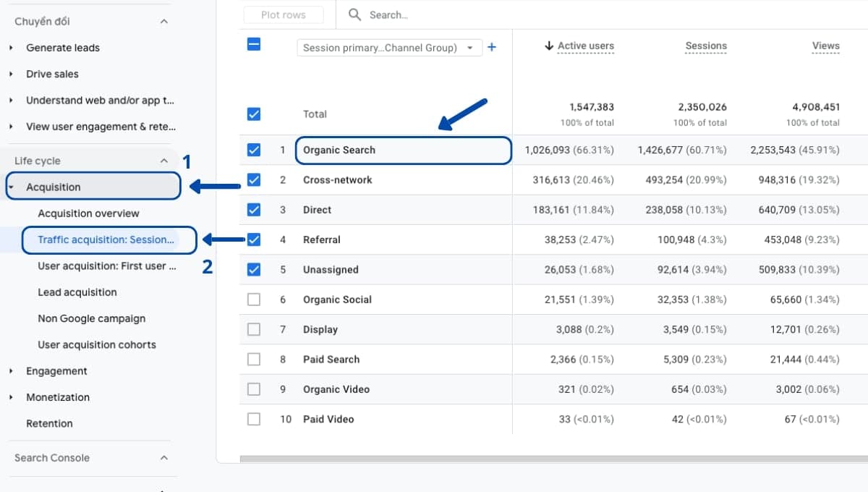Open Acquisition overview report

click(88, 213)
